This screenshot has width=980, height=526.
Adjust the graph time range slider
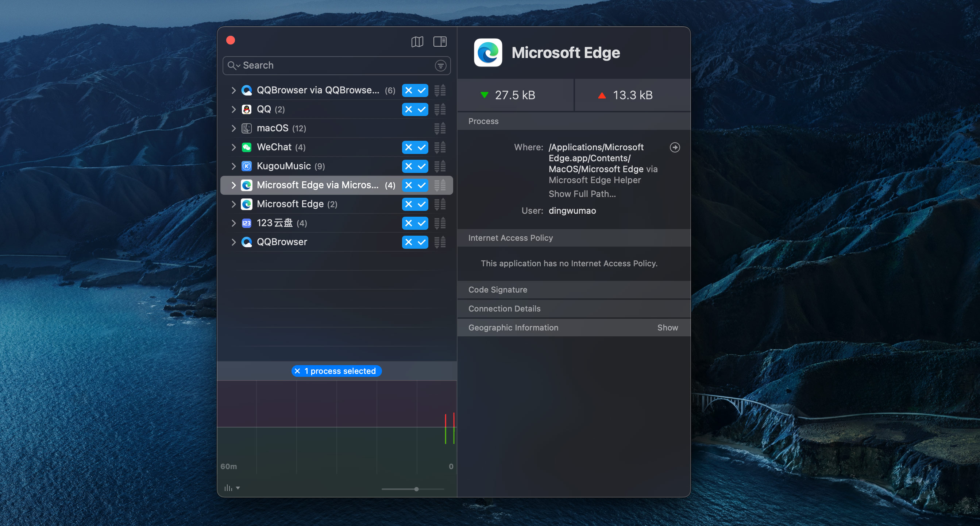pyautogui.click(x=416, y=489)
